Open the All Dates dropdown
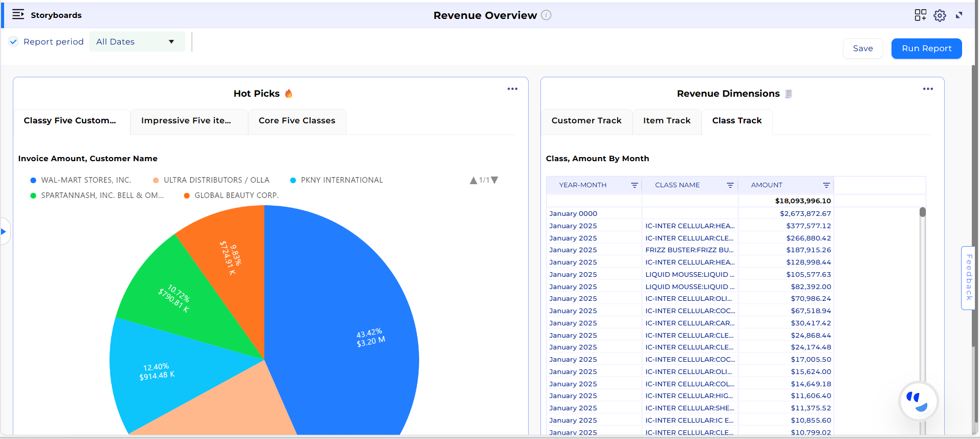Screen dimensions: 980x439 coord(136,42)
